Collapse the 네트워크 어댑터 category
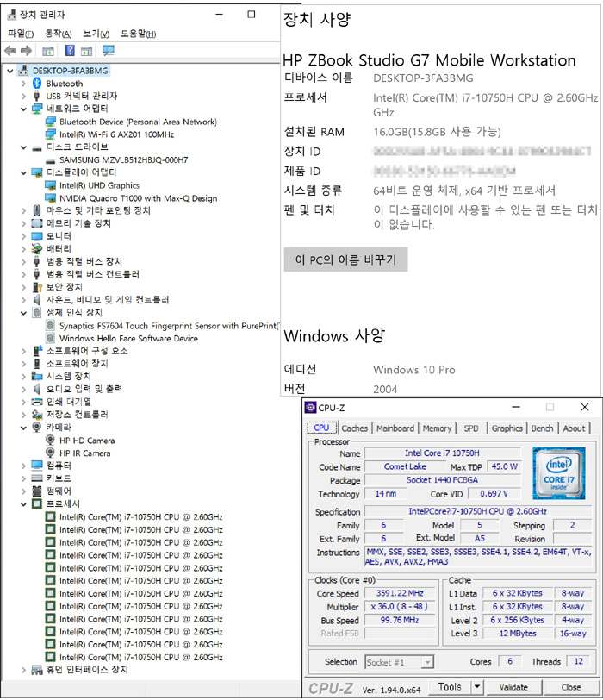 23,109
